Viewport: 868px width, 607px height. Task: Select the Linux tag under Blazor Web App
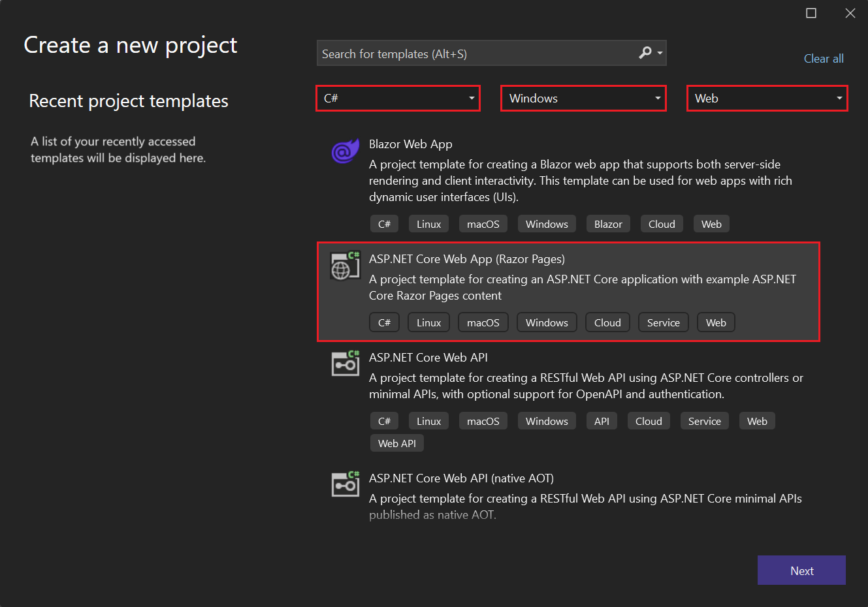428,223
